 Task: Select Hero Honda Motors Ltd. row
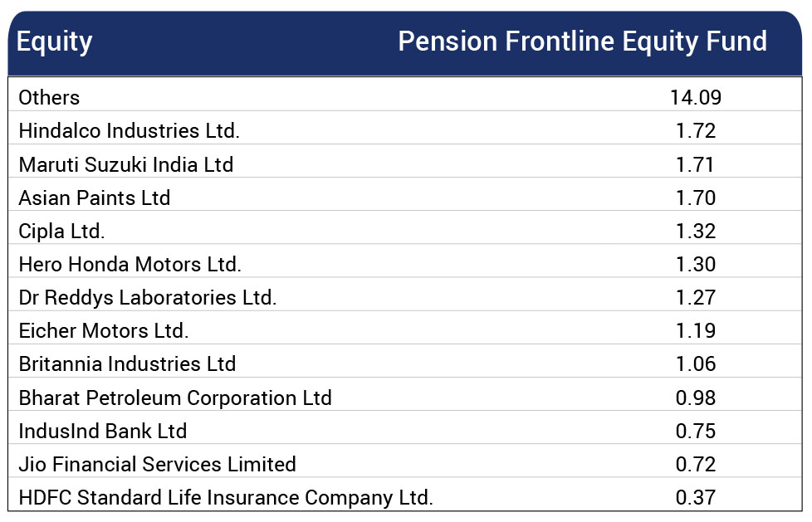405,261
